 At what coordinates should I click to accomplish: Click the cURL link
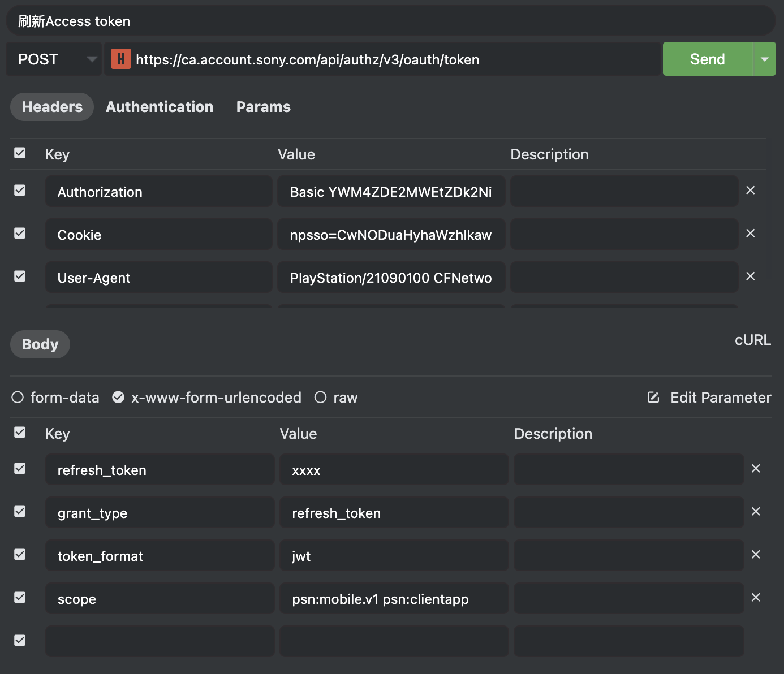pyautogui.click(x=752, y=340)
